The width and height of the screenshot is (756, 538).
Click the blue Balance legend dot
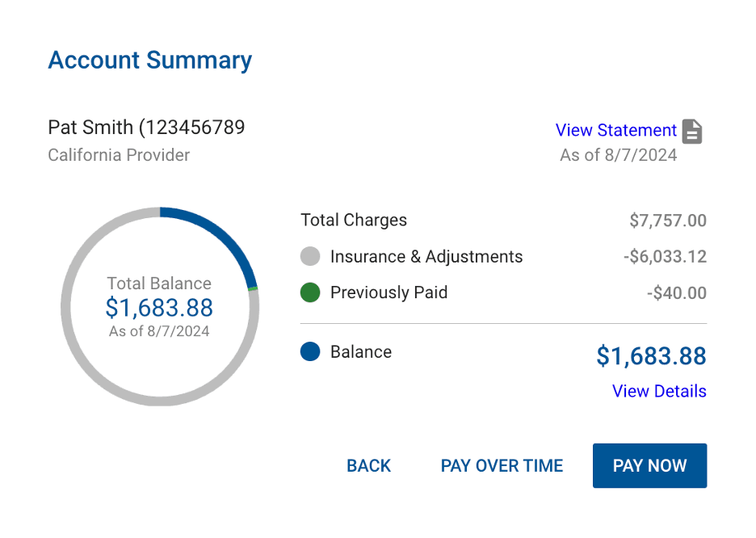pos(310,352)
